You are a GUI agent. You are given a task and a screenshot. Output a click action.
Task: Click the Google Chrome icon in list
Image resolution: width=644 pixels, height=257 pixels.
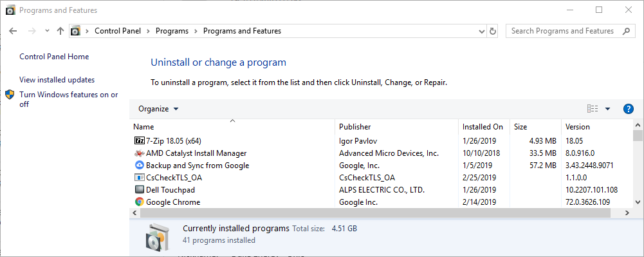coord(140,202)
